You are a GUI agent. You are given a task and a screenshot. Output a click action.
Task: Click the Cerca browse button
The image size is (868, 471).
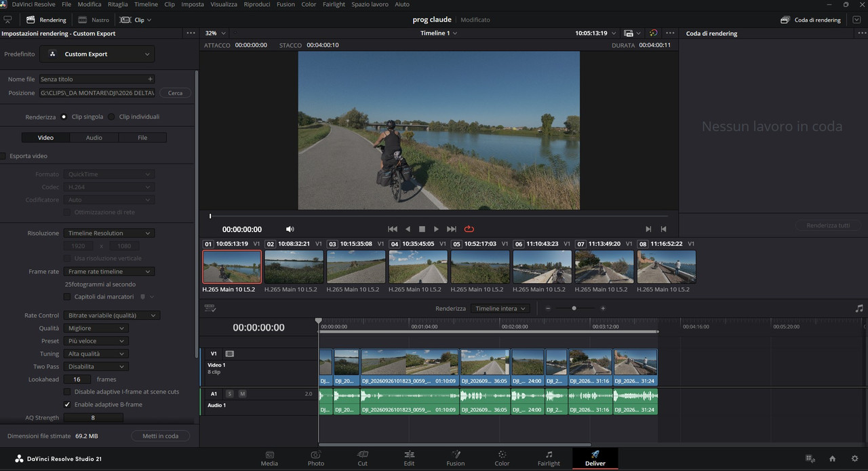pos(175,93)
